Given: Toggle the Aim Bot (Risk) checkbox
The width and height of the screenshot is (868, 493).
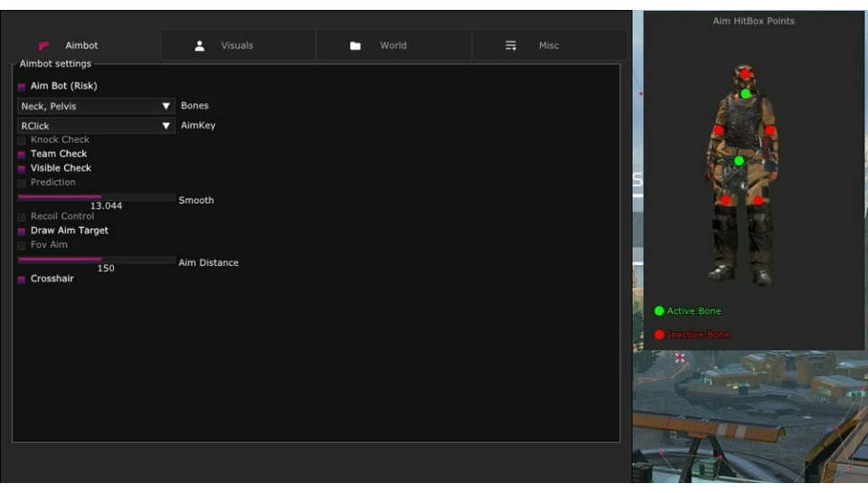Looking at the screenshot, I should point(22,87).
